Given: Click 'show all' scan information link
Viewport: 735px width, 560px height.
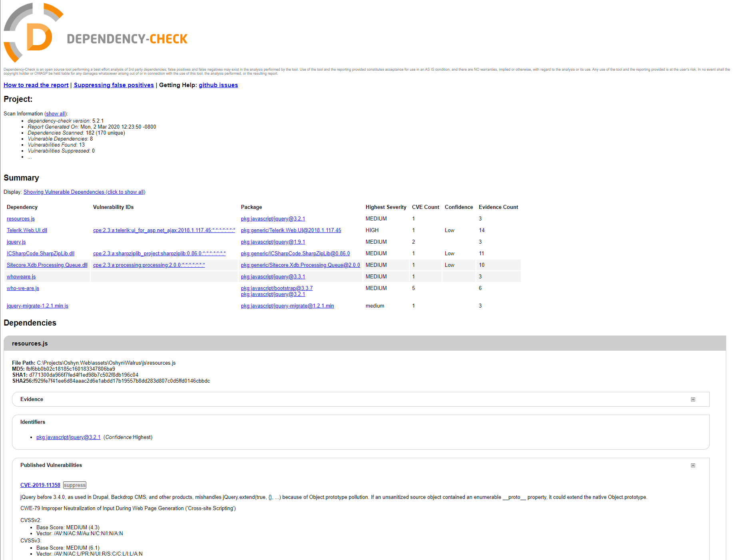Looking at the screenshot, I should click(x=56, y=114).
